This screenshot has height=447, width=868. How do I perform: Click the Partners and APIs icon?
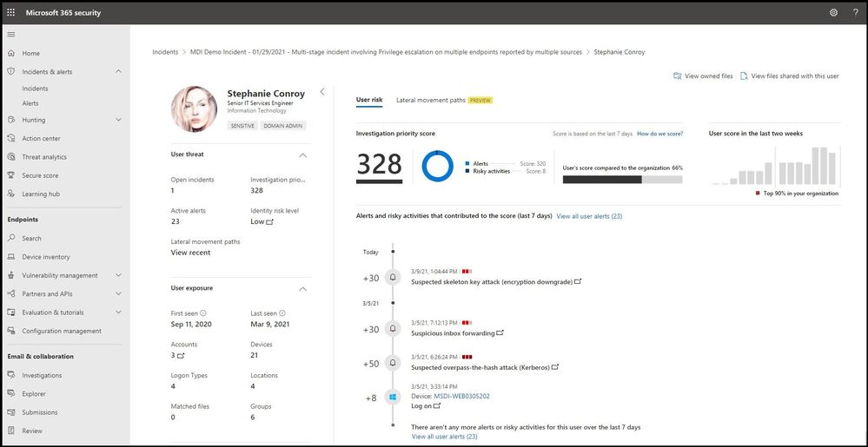pyautogui.click(x=11, y=293)
